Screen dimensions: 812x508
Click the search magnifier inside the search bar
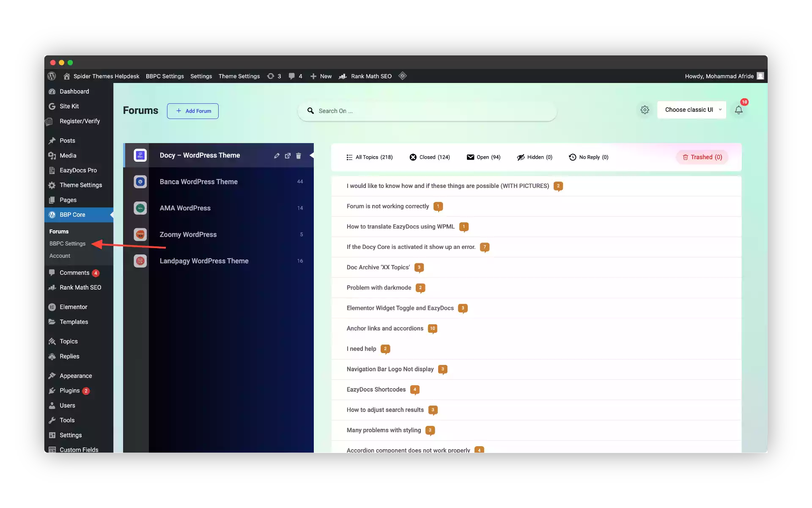(x=311, y=110)
